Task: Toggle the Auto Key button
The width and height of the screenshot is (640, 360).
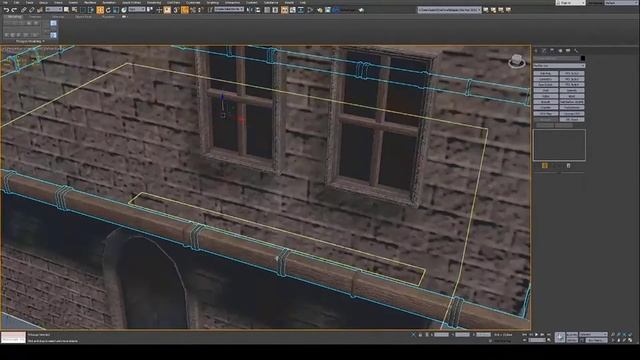Action: pyautogui.click(x=572, y=334)
